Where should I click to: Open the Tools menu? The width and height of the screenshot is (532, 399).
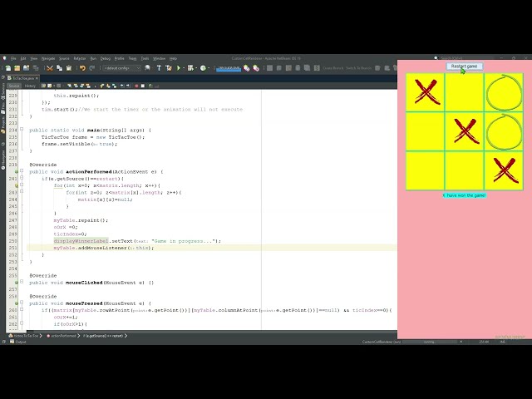145,58
